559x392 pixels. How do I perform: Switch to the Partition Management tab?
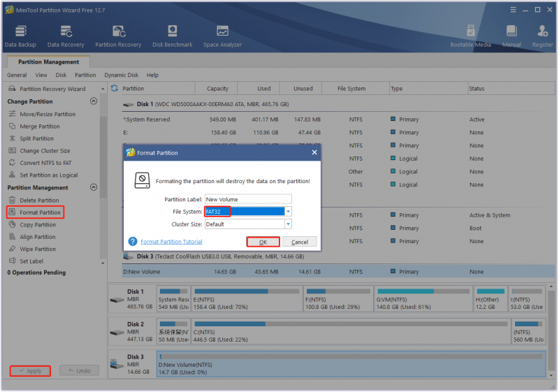[x=48, y=62]
